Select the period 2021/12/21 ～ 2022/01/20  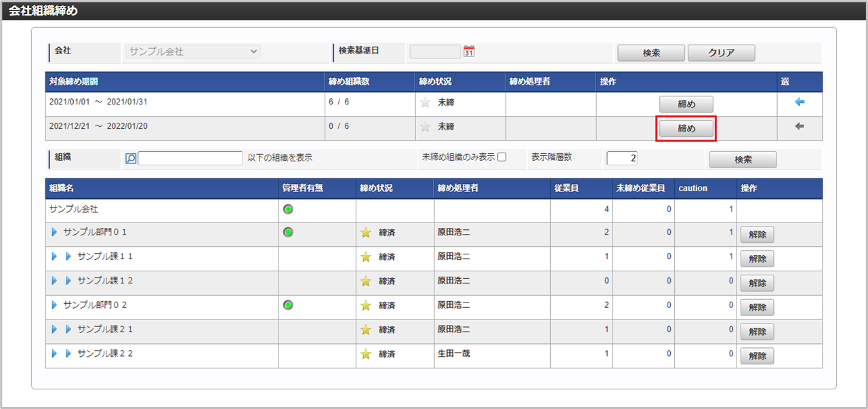point(98,126)
